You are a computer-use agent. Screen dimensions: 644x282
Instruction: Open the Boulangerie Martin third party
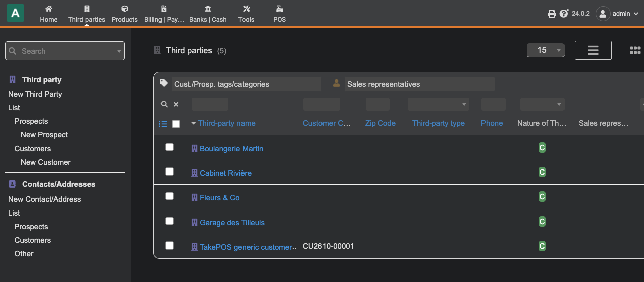(x=231, y=149)
